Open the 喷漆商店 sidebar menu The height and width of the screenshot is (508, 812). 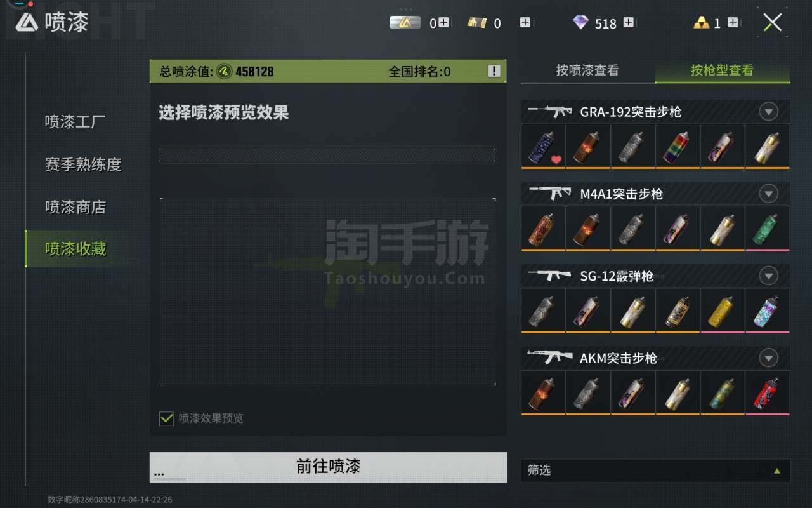click(x=75, y=207)
